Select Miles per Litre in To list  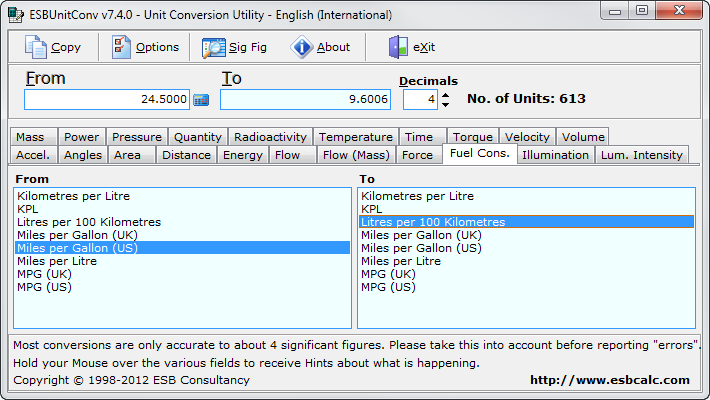pos(527,261)
